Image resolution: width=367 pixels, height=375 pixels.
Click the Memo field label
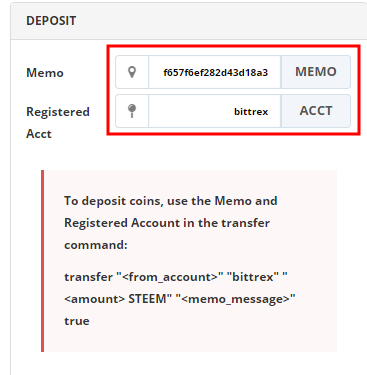(x=45, y=73)
